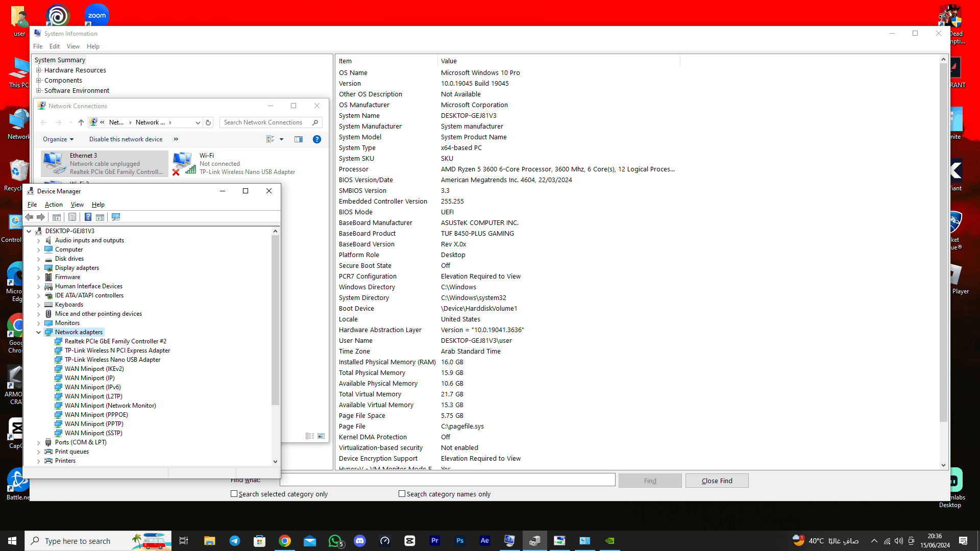Collapse the Network adapters tree node
Screen dimensions: 980x551
(39, 332)
